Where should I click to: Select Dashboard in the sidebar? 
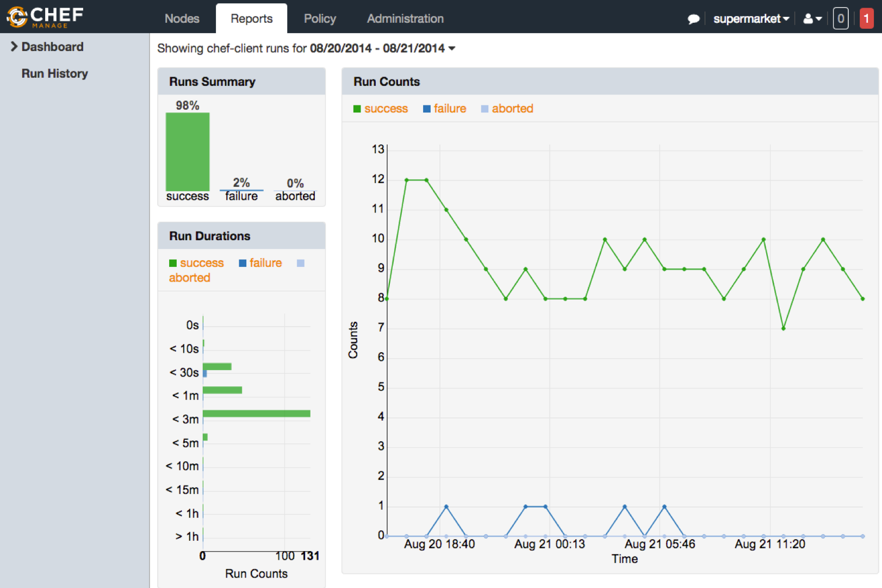pyautogui.click(x=52, y=47)
